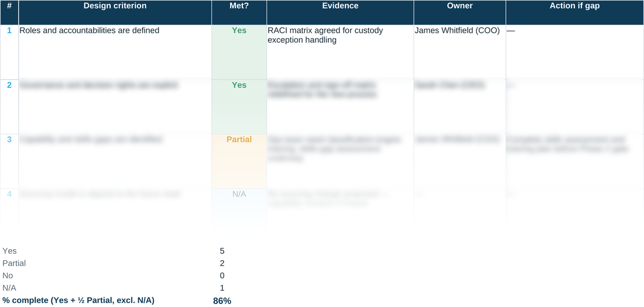Select the Partial status cell in row 3

[x=239, y=161]
